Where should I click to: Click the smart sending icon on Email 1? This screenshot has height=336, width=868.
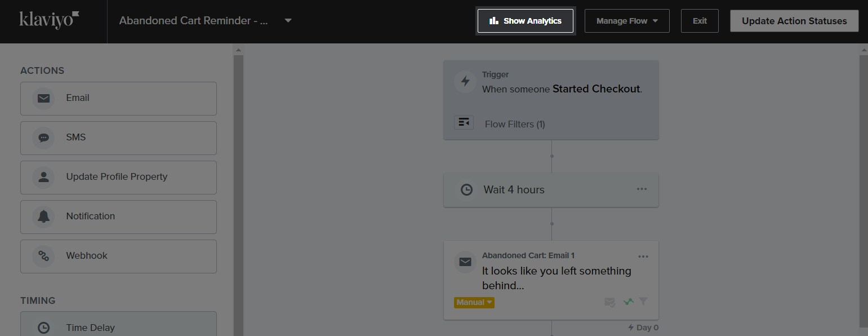pos(610,302)
